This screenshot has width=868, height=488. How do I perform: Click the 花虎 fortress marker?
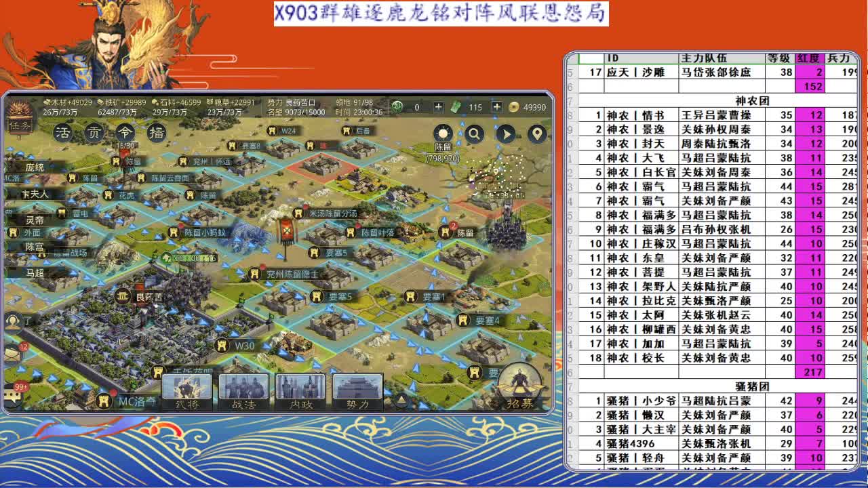120,195
